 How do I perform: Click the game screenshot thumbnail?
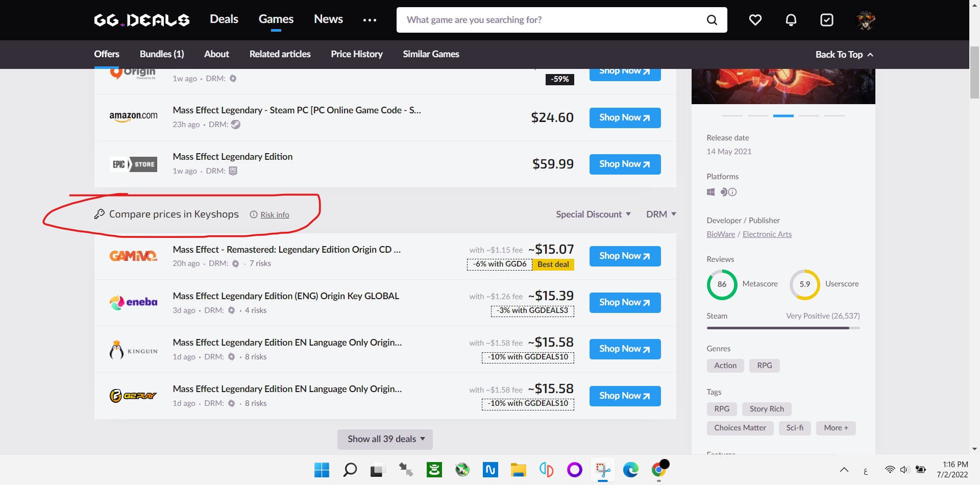[x=783, y=87]
